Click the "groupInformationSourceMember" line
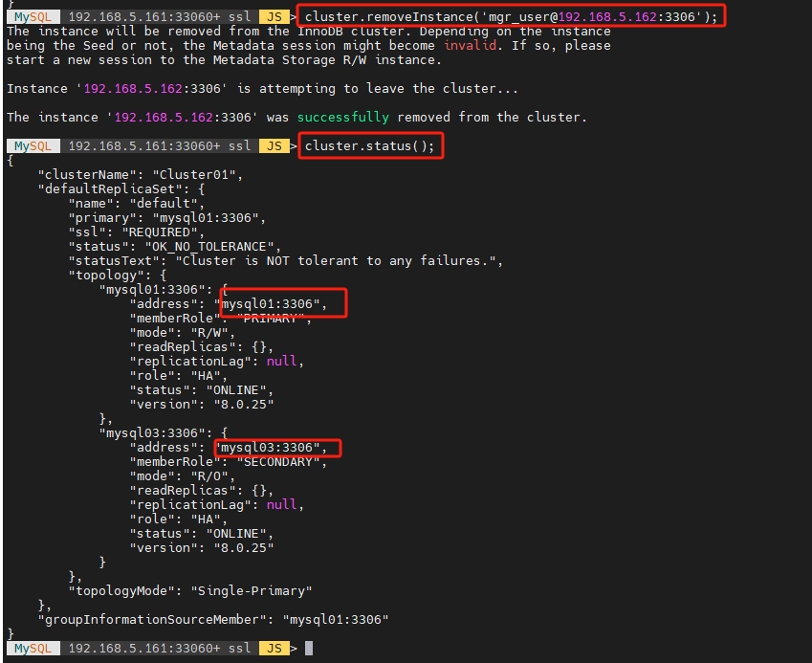Viewport: 812px width, 663px height. (213, 620)
